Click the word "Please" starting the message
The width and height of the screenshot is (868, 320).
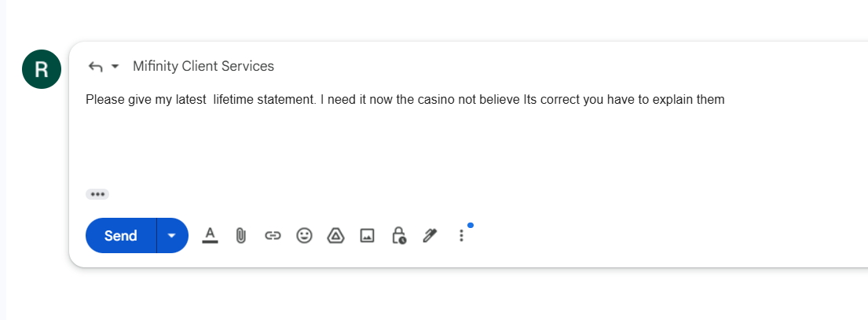(104, 100)
